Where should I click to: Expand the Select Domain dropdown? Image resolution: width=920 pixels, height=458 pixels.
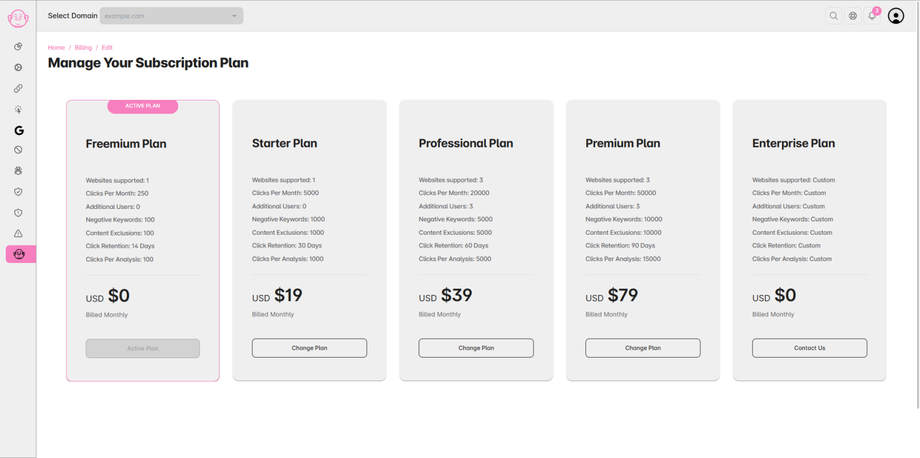coord(171,16)
